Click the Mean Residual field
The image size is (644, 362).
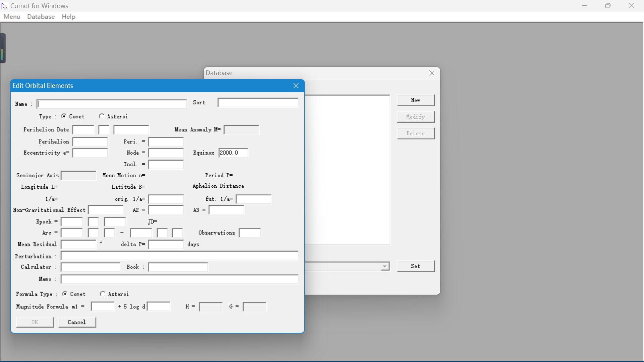(78, 244)
